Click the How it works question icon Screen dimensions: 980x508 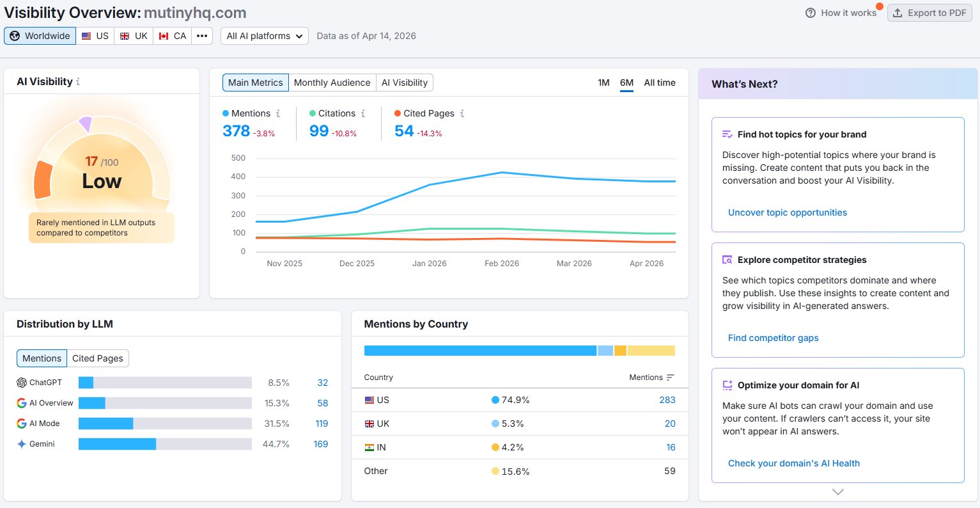point(811,13)
